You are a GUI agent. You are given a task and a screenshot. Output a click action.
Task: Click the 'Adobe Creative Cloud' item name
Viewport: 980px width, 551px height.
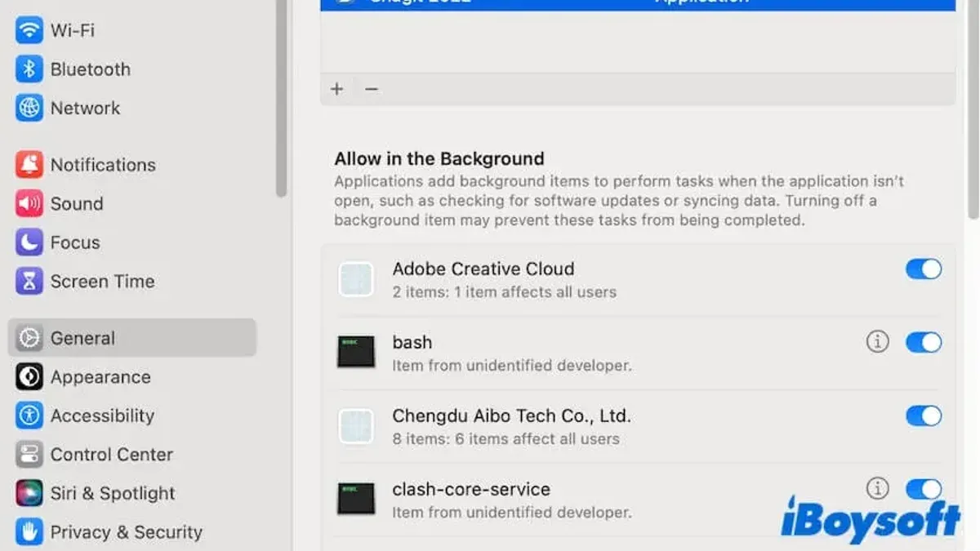click(483, 269)
